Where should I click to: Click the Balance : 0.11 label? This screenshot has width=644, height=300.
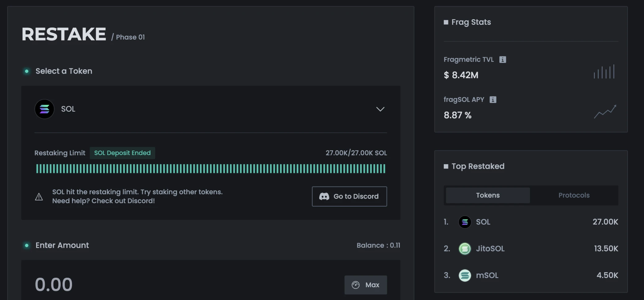pos(378,246)
